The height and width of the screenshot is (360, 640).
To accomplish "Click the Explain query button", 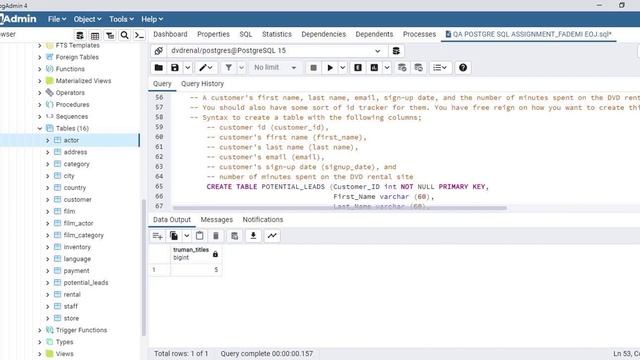I will [x=358, y=68].
